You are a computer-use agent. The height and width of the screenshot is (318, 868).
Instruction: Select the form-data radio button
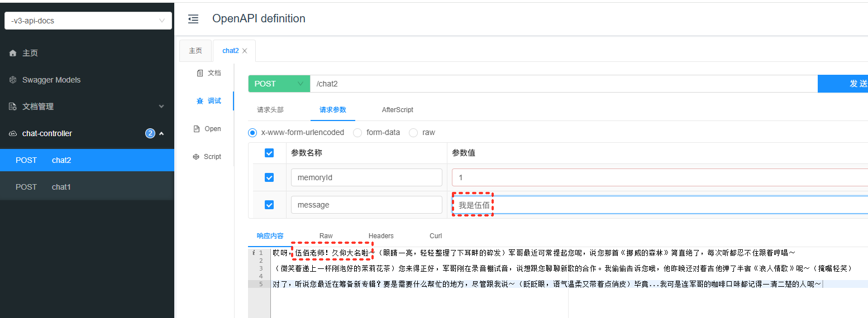point(357,133)
